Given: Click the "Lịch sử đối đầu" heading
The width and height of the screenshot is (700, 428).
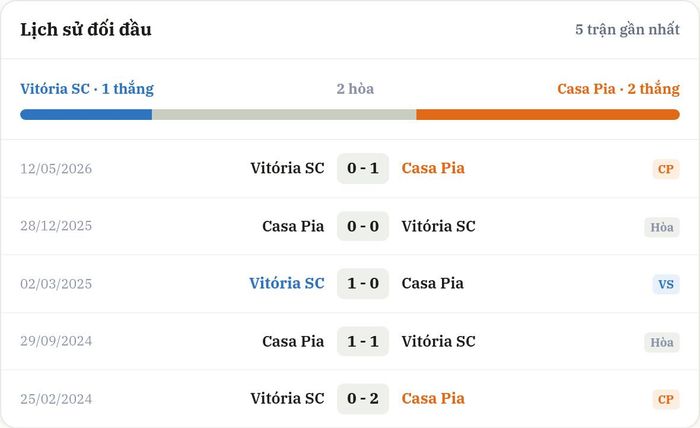Looking at the screenshot, I should [86, 29].
